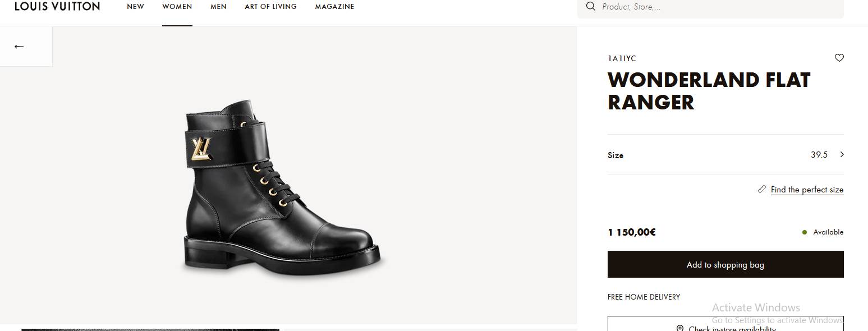
Task: Open the NEW menu
Action: point(135,7)
